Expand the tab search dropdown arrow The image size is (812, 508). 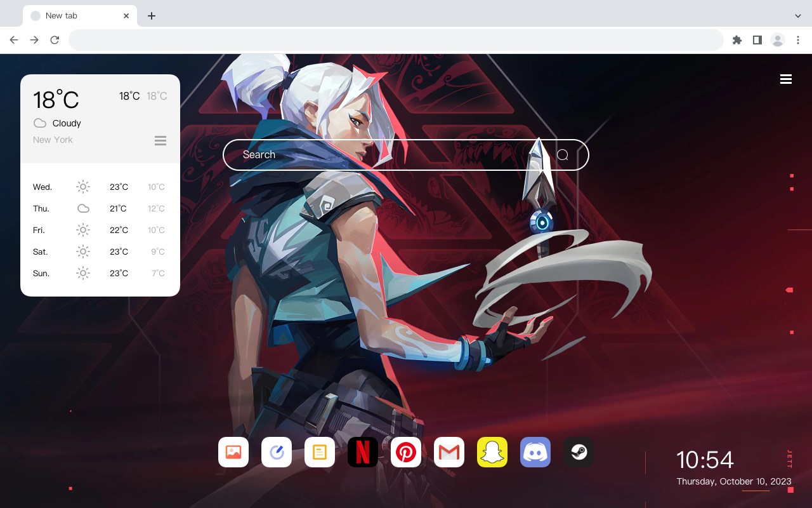tap(798, 16)
